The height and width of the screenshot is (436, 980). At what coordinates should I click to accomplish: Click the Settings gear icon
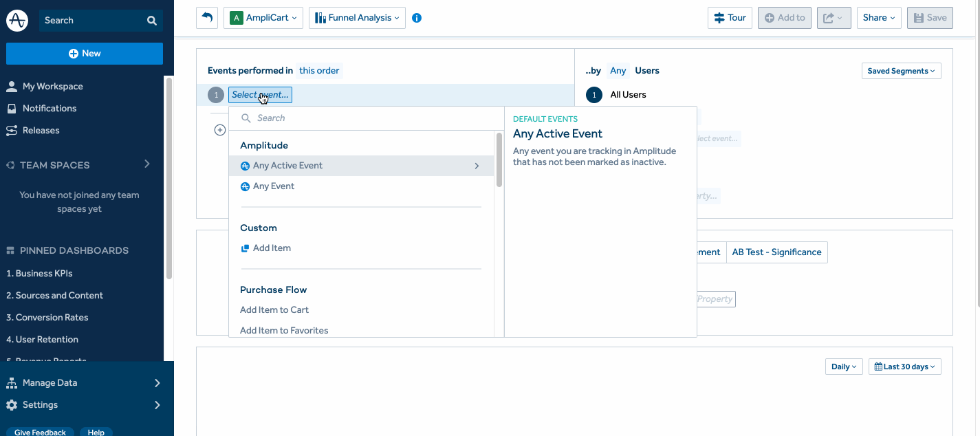tap(12, 405)
